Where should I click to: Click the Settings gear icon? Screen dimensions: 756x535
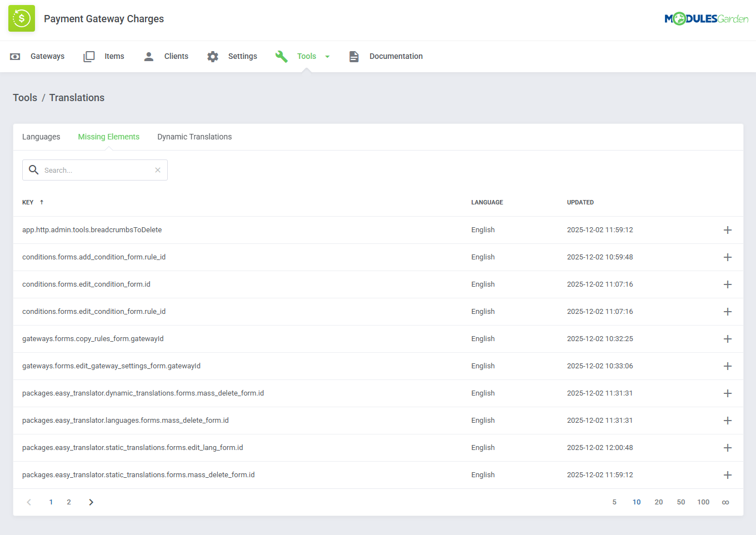213,56
